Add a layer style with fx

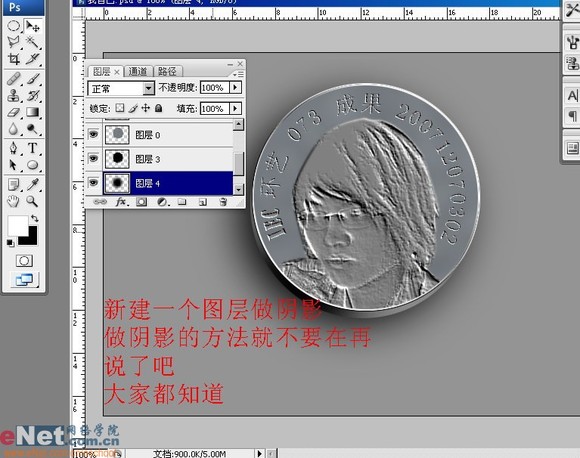(x=121, y=202)
